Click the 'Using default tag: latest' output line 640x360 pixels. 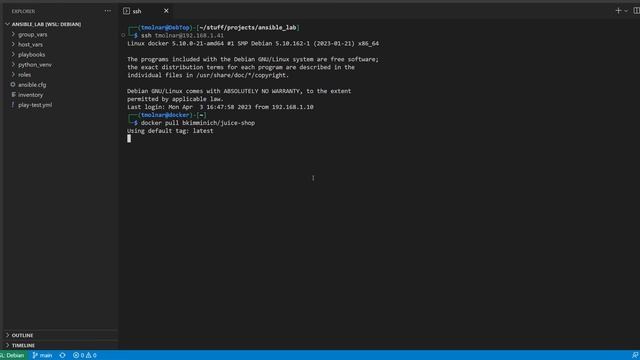[170, 131]
